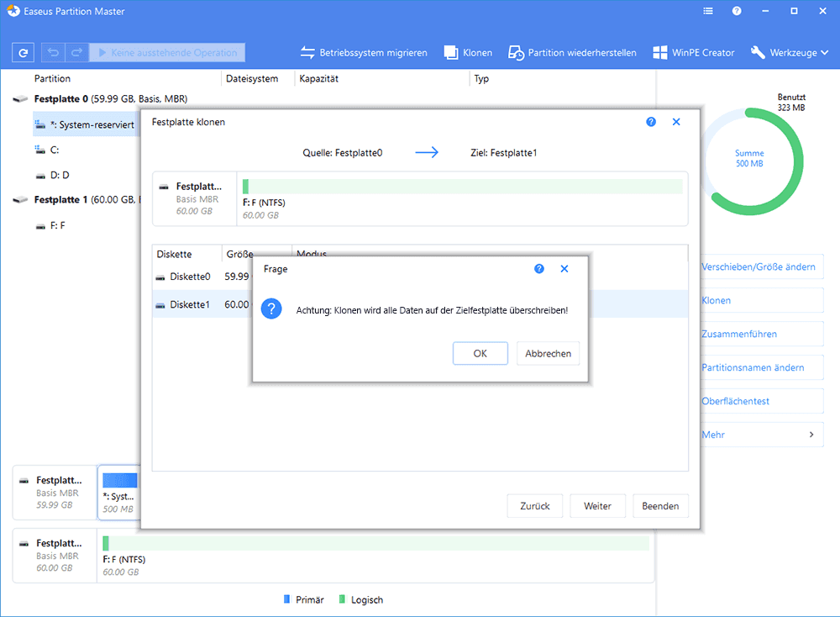
Task: Click the Dateisystem column header
Action: 252,79
